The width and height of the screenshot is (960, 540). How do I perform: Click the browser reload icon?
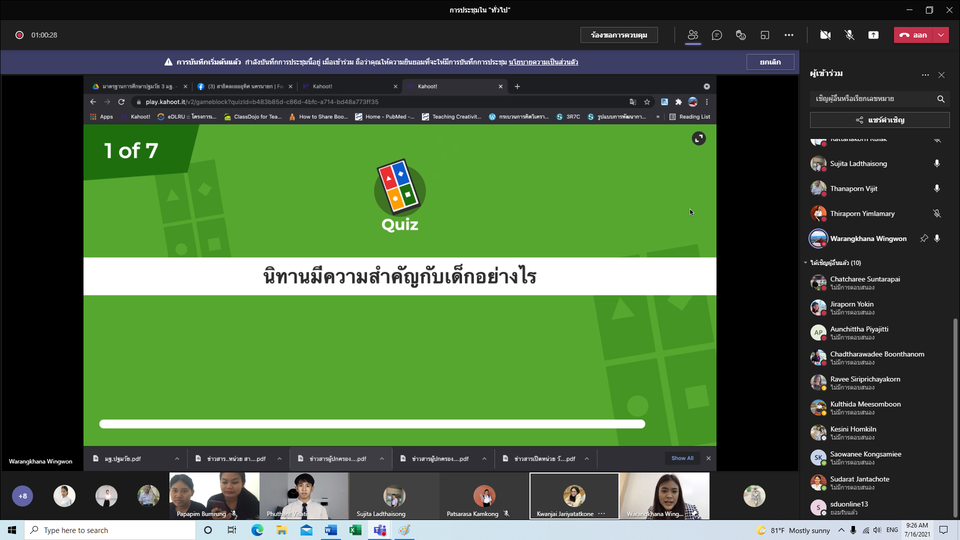121,102
